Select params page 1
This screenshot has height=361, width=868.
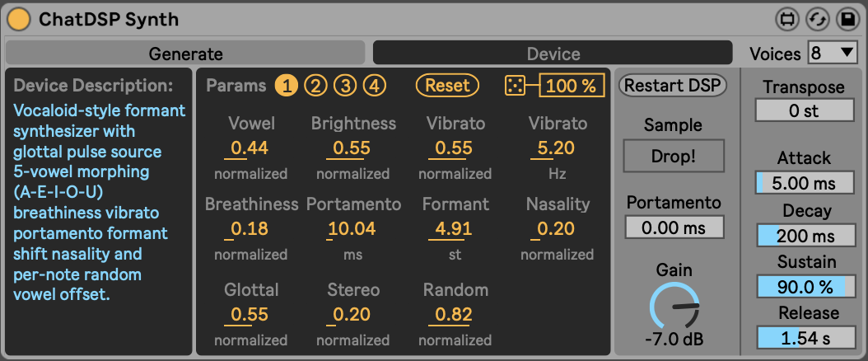point(287,85)
